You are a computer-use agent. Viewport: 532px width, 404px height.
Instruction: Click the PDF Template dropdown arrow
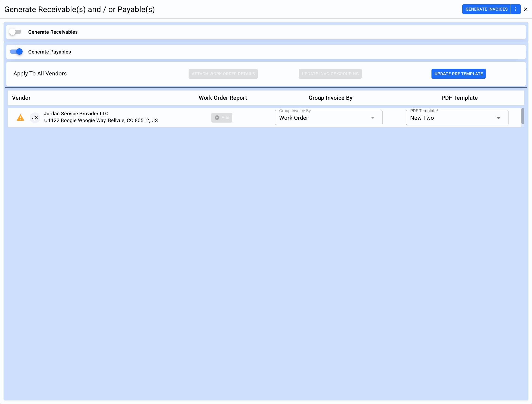pos(499,118)
